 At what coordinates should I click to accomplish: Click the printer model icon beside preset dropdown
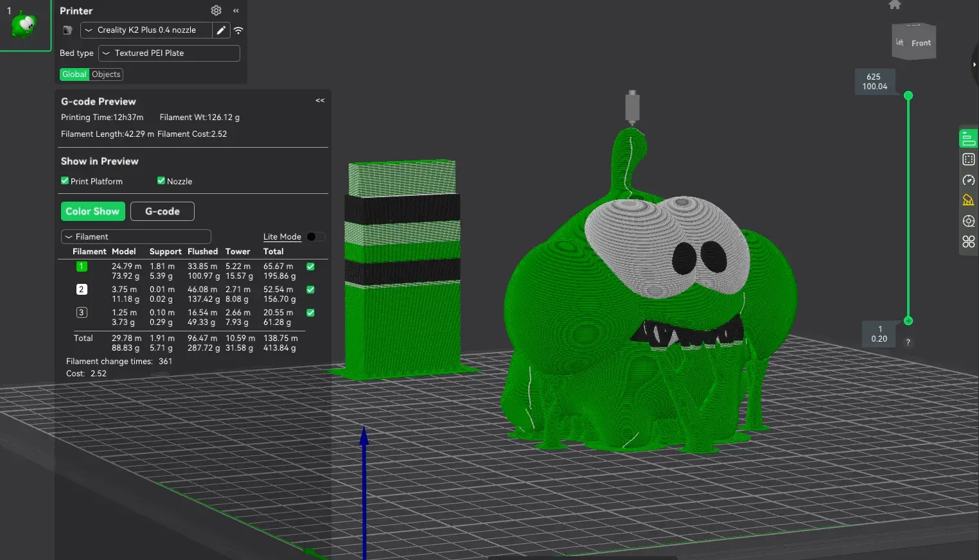pyautogui.click(x=67, y=30)
